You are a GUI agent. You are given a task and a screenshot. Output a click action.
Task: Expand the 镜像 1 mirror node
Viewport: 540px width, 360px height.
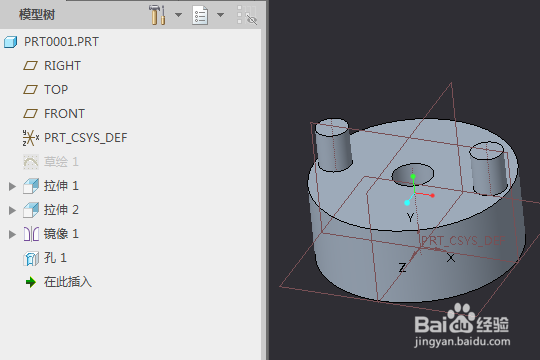pyautogui.click(x=12, y=234)
